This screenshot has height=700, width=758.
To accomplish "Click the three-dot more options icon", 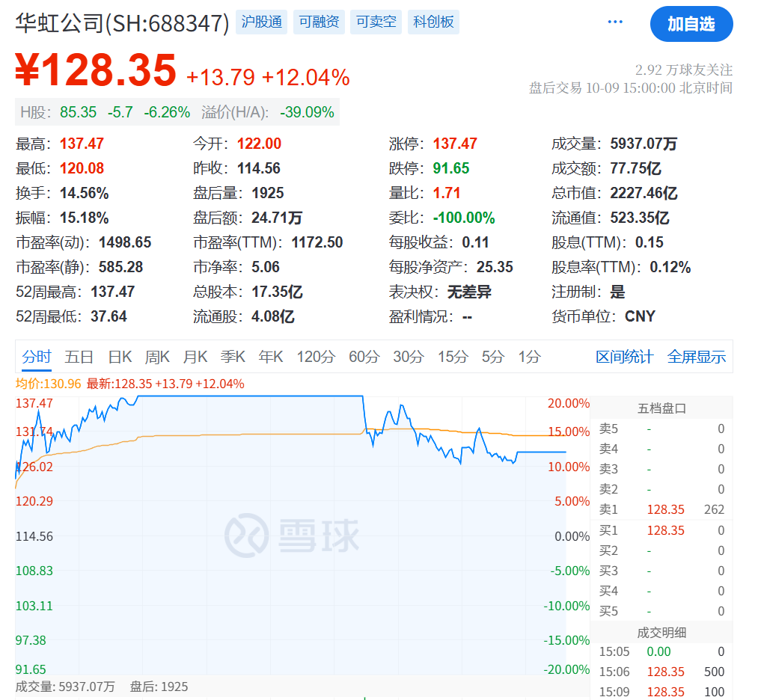I will 615,22.
